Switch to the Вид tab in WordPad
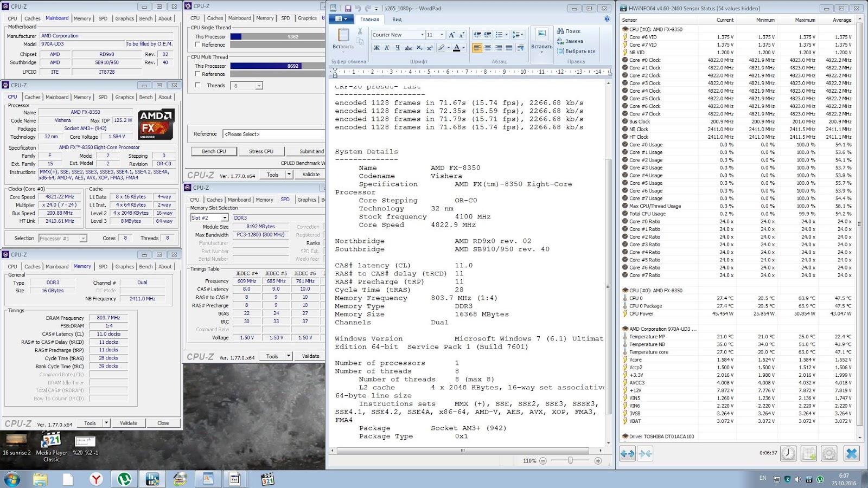 (397, 20)
